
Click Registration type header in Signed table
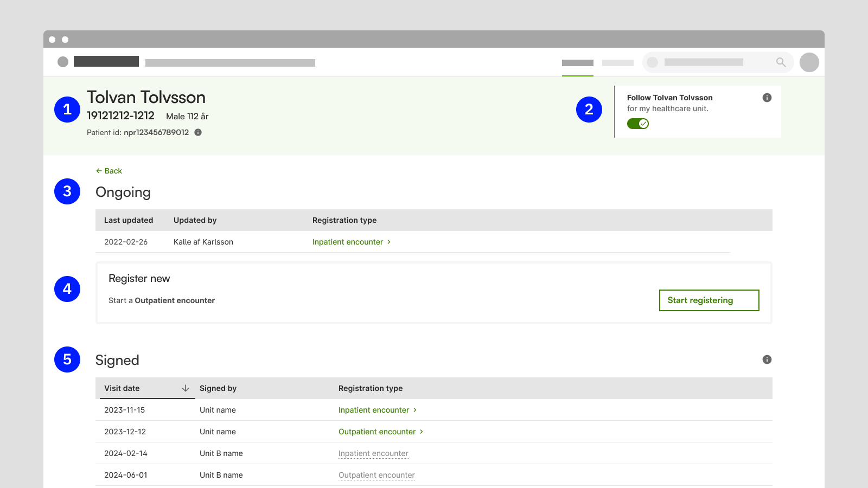click(371, 388)
